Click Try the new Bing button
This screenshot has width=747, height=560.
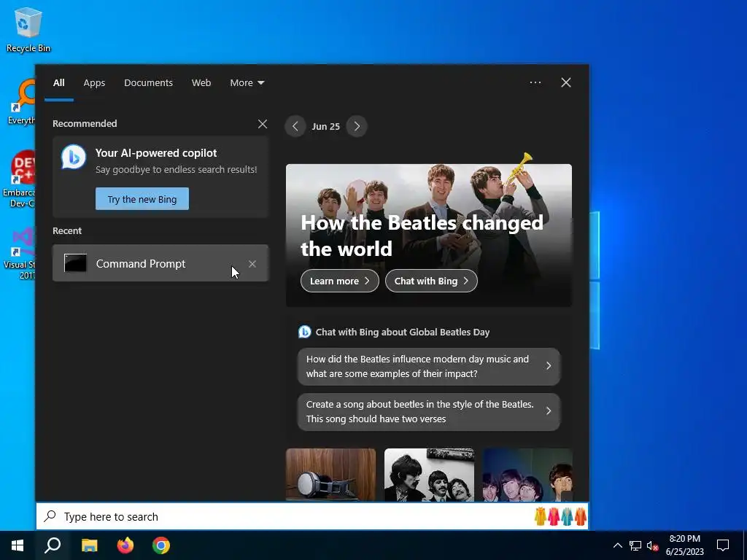(x=142, y=199)
